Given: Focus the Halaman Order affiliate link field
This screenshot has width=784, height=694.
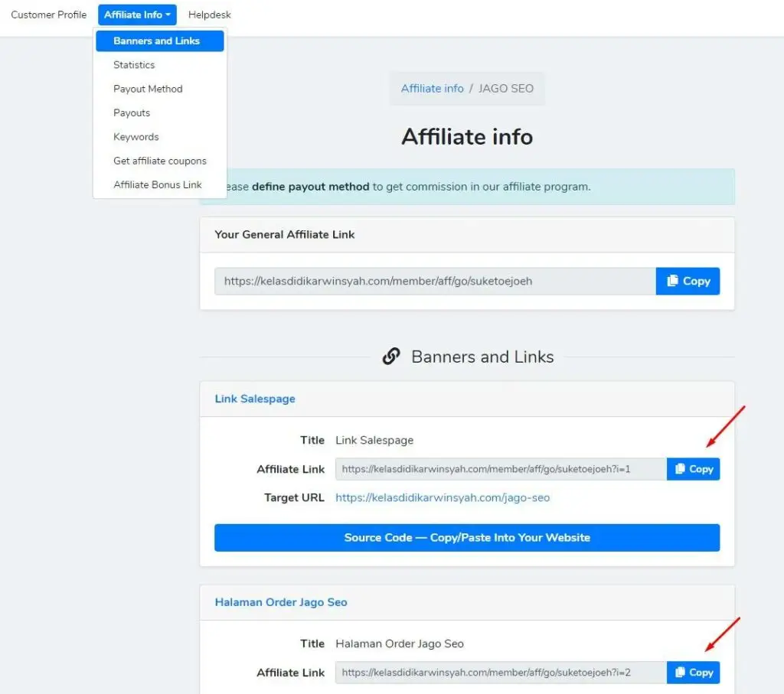Looking at the screenshot, I should click(x=501, y=673).
